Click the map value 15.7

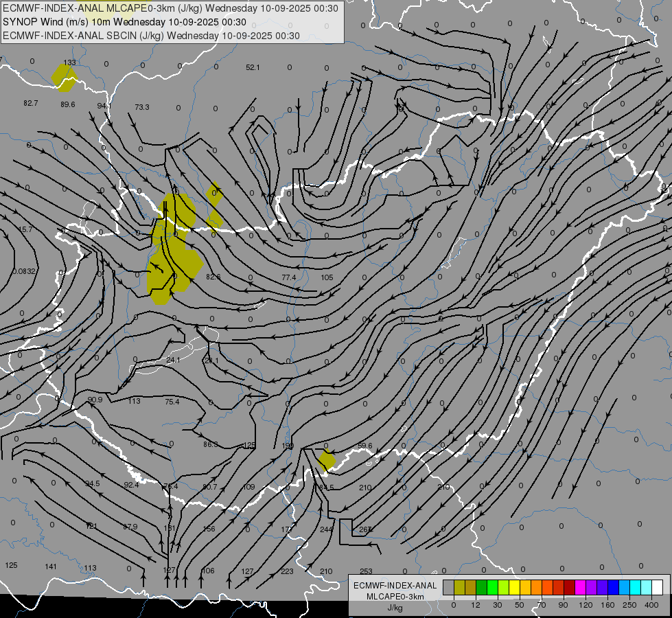(x=25, y=229)
